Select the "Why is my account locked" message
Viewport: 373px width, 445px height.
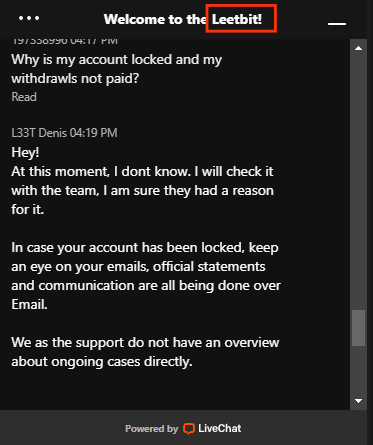tap(116, 69)
